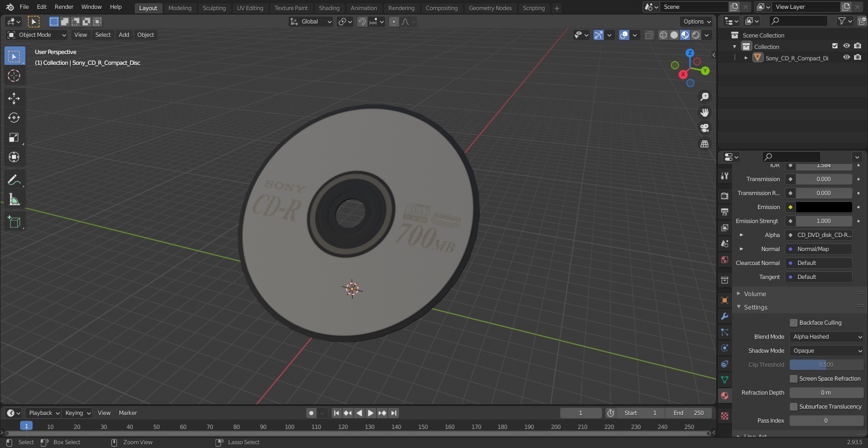The image size is (868, 448).
Task: Switch perspective/orthographic grid icon
Action: pyautogui.click(x=705, y=144)
